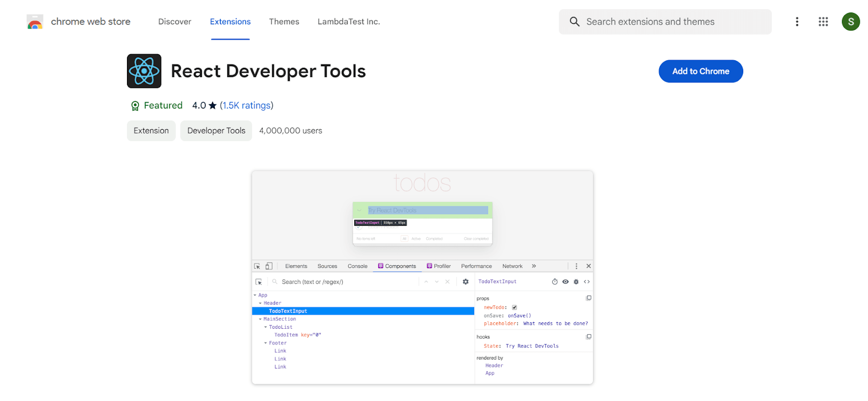
Task: Click the React Developer Tools page title
Action: [x=268, y=71]
